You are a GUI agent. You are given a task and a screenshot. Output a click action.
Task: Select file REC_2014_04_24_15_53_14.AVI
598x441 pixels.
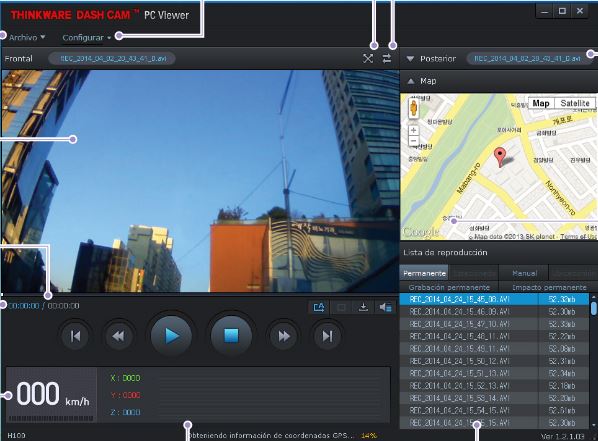pyautogui.click(x=494, y=398)
